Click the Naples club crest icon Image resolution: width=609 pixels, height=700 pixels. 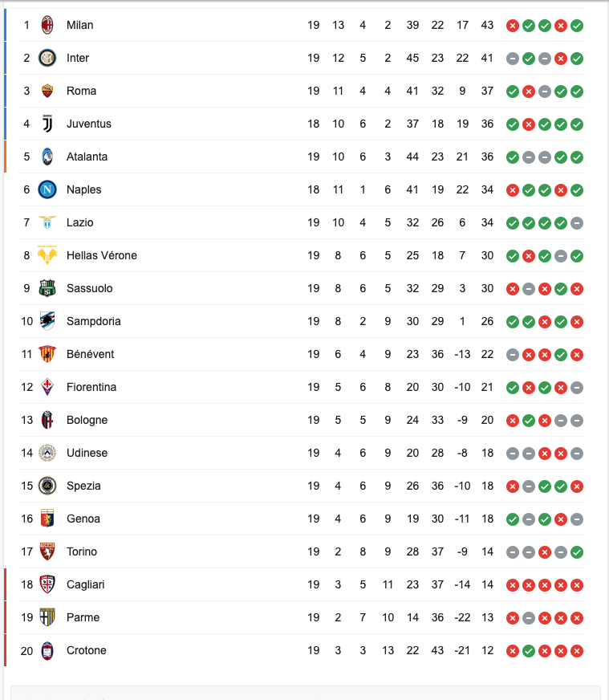(48, 189)
